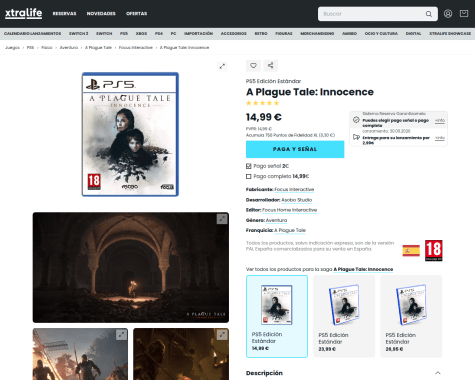This screenshot has width=475, height=380.
Task: Check the Pago señal 2€ option
Action: [x=248, y=166]
